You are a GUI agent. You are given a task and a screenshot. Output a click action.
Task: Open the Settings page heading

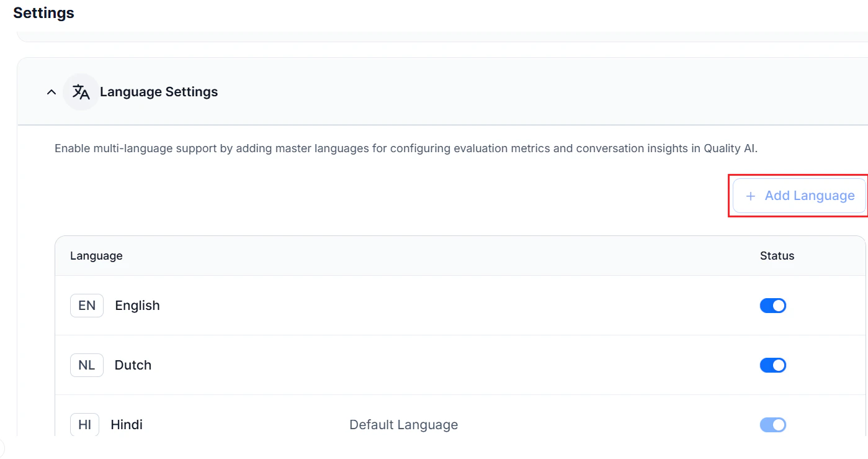coord(43,12)
